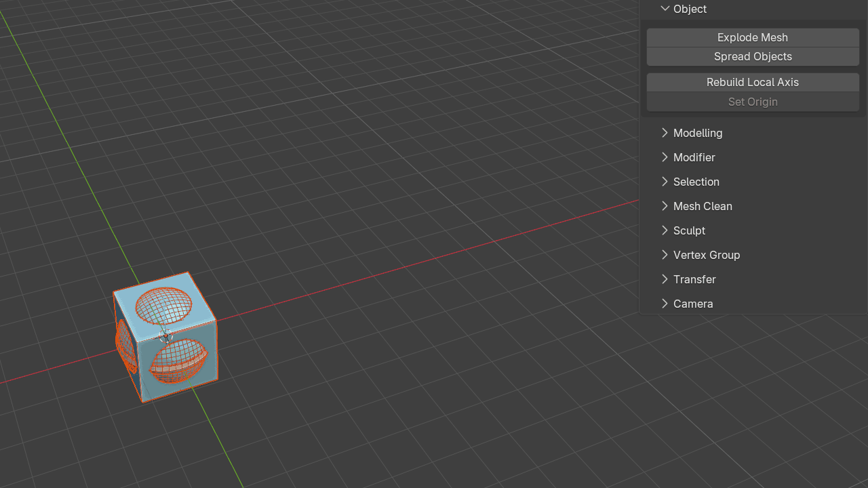Viewport: 868px width, 488px height.
Task: Click the Spread Objects button
Action: [x=753, y=57]
